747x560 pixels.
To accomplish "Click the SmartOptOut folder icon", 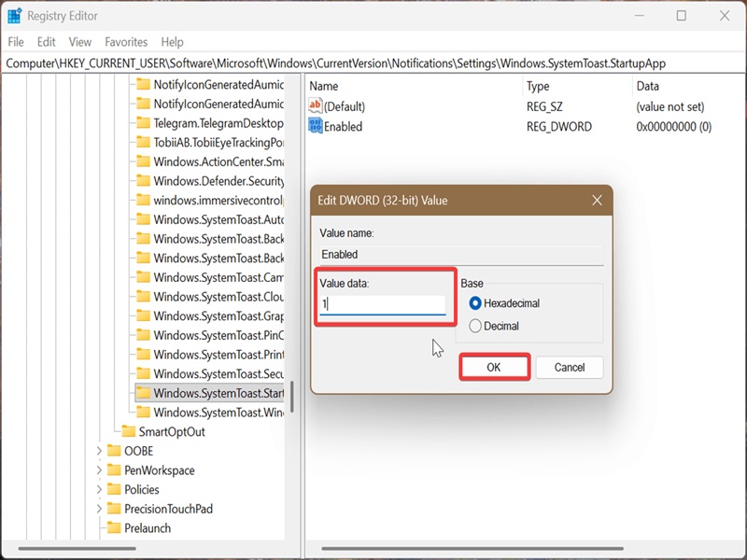I will click(128, 431).
